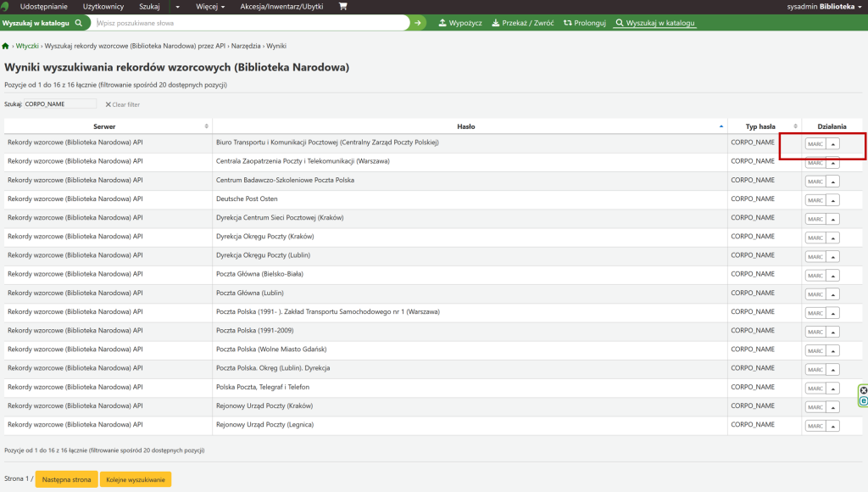
Task: Sort table by Serwer column arrows
Action: pos(207,126)
